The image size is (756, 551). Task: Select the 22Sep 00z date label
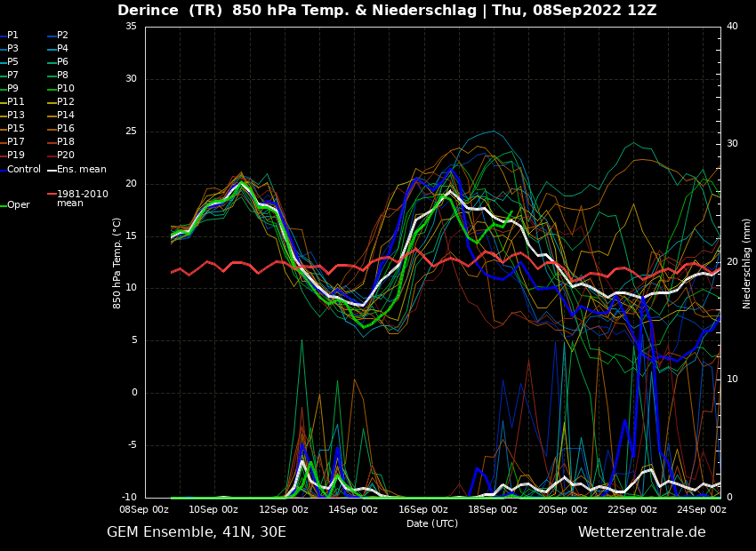coord(632,509)
